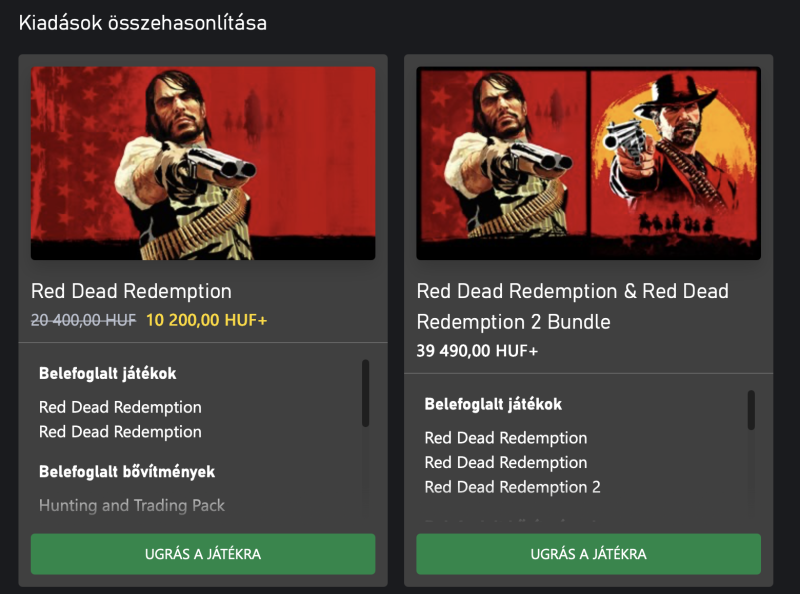Choose "Red Dead Redemption 2" in bundle list

[x=512, y=487]
